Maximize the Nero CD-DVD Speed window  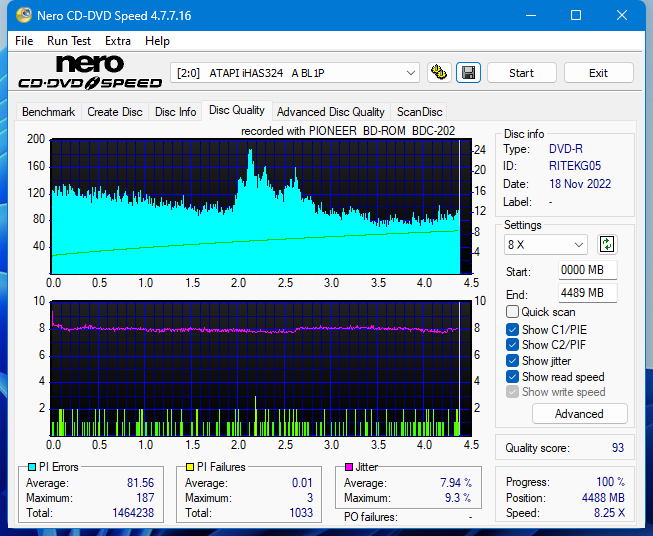point(576,15)
